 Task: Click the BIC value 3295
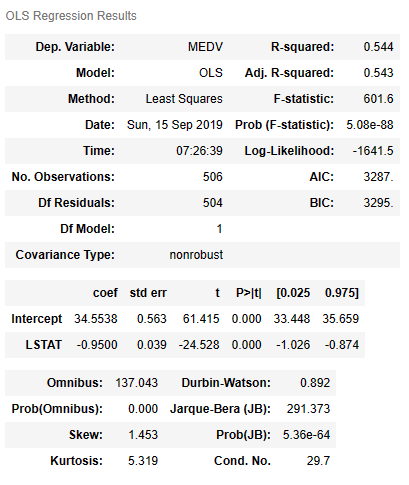point(378,203)
